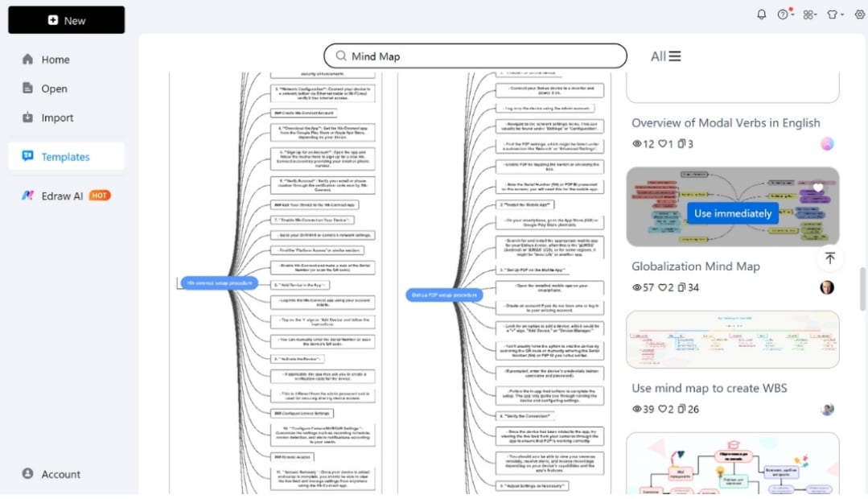Open Use mind map to create WBS

pyautogui.click(x=710, y=388)
